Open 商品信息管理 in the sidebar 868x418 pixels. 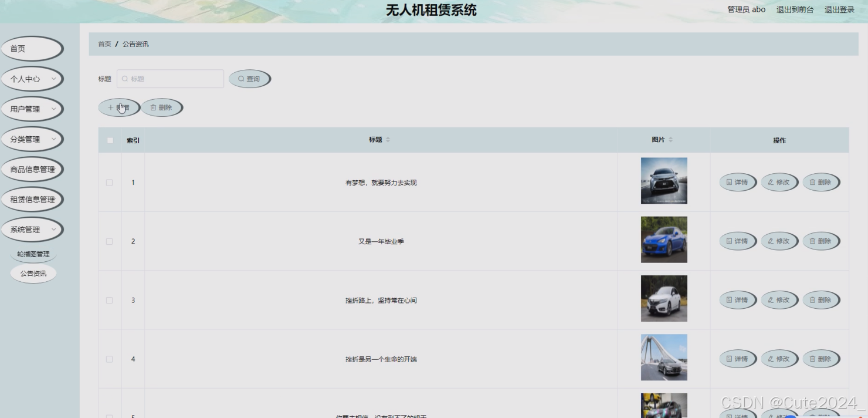pos(32,169)
